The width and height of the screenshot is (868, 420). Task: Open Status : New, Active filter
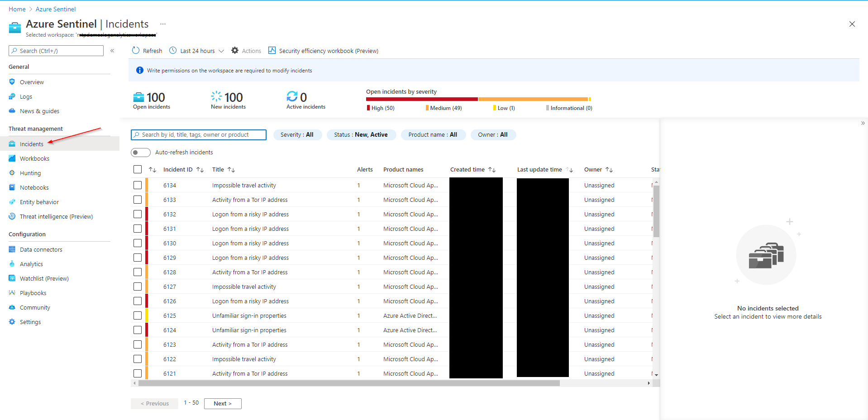[361, 135]
